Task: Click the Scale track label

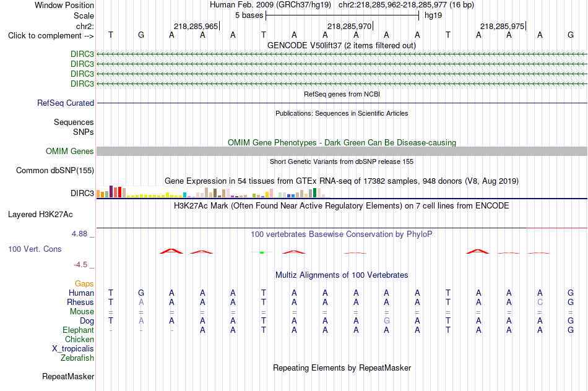Action: pyautogui.click(x=84, y=15)
